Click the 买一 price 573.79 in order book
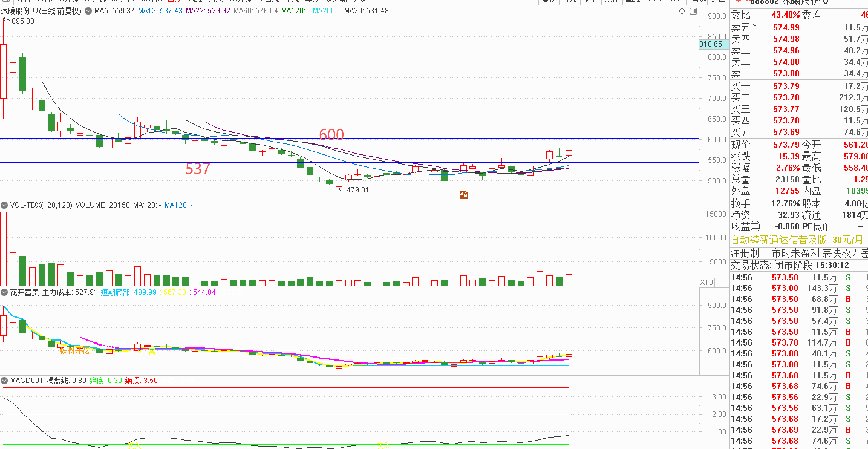 point(786,86)
